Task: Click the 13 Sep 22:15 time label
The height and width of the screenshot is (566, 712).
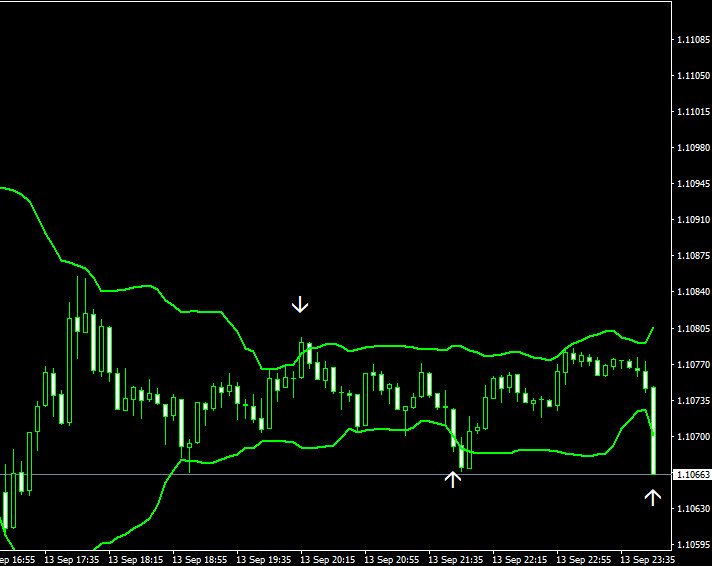Action: [519, 560]
